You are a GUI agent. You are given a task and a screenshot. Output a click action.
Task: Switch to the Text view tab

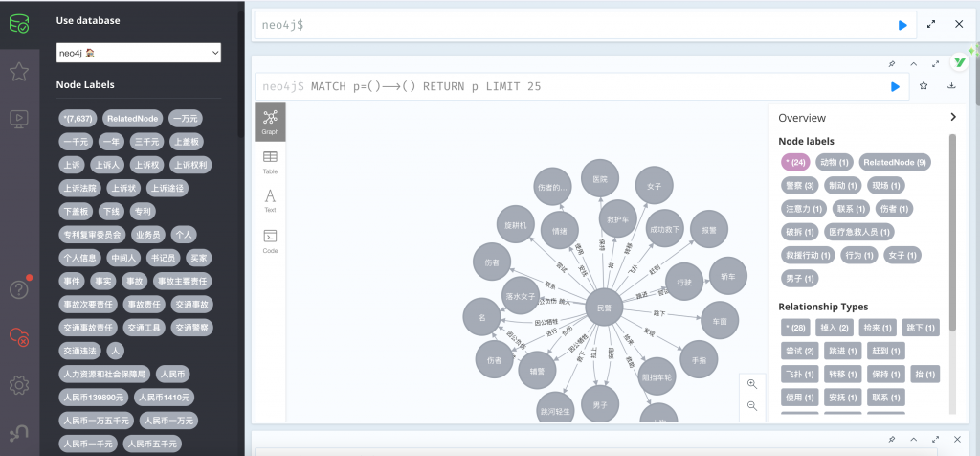(270, 200)
